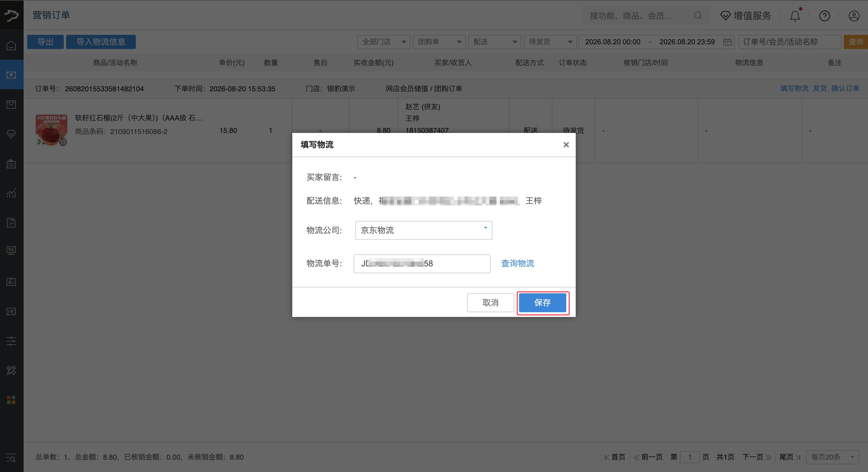Open the monitor percent sidebar icon
The image size is (868, 472).
[x=12, y=250]
